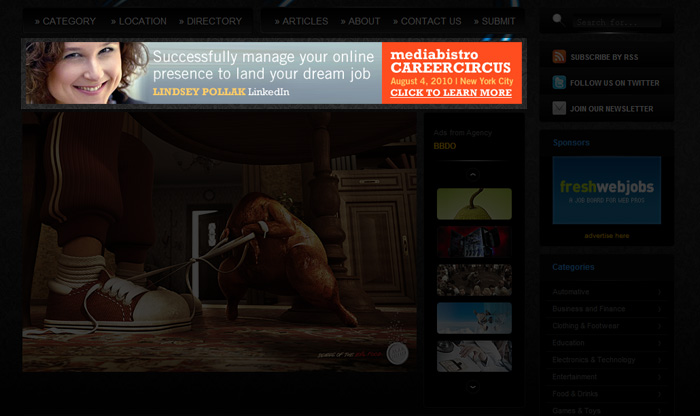The width and height of the screenshot is (700, 416).
Task: Open the Business and Finance category
Action: tap(588, 309)
